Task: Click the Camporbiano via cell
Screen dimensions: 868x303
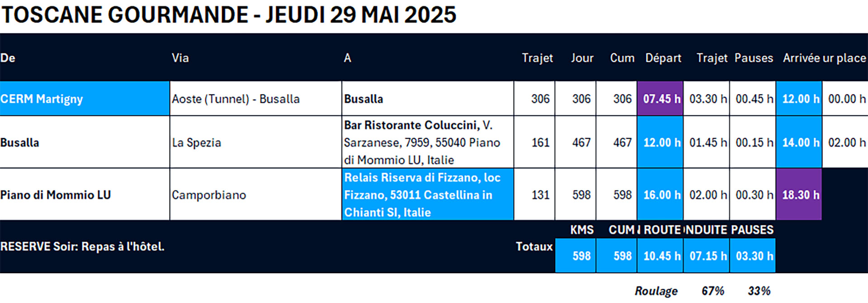Action: coord(255,195)
